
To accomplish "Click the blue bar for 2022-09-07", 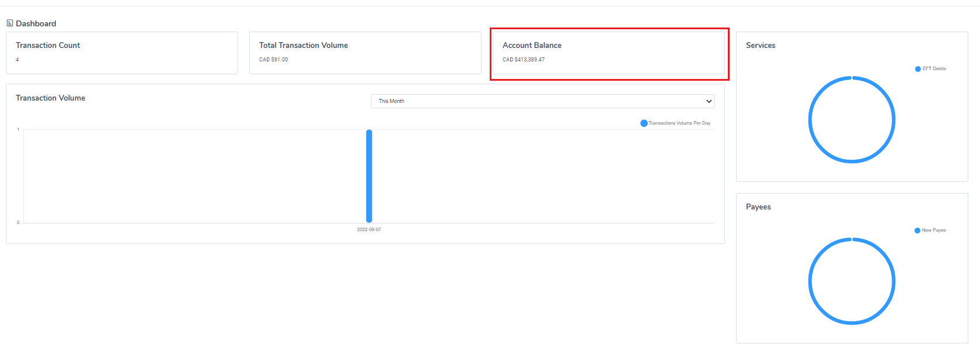I will tap(369, 176).
